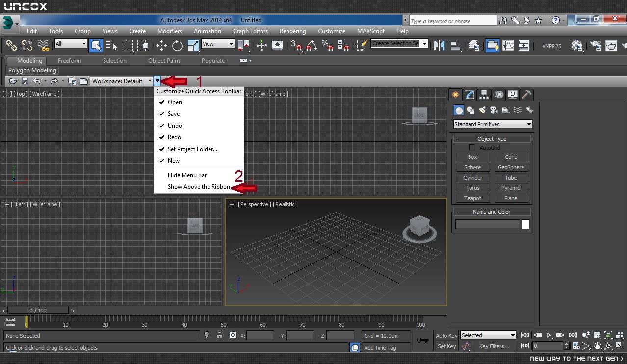Toggle the Angle Snap icon
The height and width of the screenshot is (364, 627).
click(312, 45)
